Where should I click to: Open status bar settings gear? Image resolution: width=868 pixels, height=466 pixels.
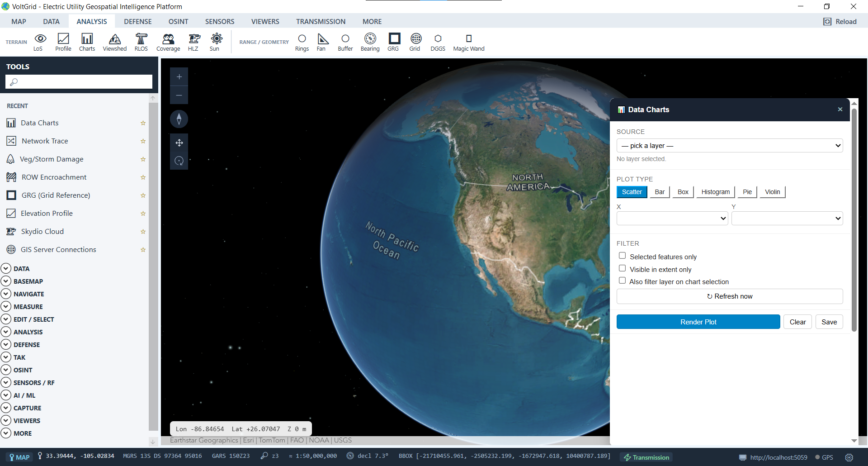(849, 457)
